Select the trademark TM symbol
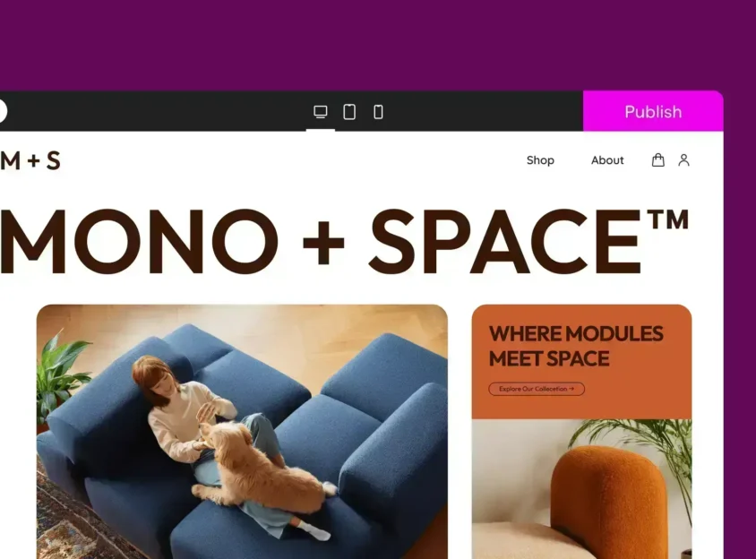 pyautogui.click(x=668, y=219)
